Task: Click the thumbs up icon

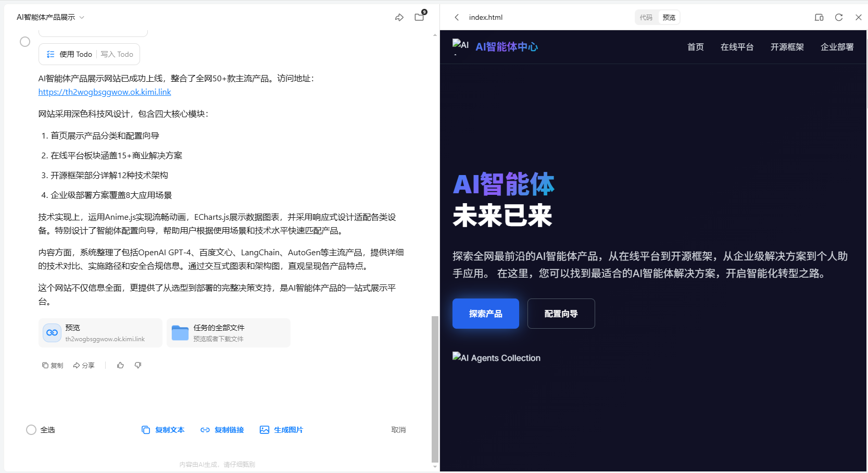Action: pyautogui.click(x=120, y=365)
